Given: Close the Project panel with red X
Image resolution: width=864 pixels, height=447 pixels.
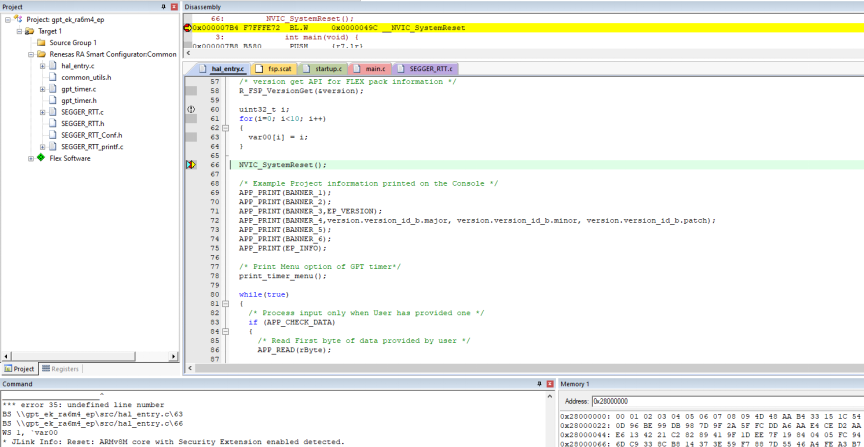Looking at the screenshot, I should coord(175,6).
